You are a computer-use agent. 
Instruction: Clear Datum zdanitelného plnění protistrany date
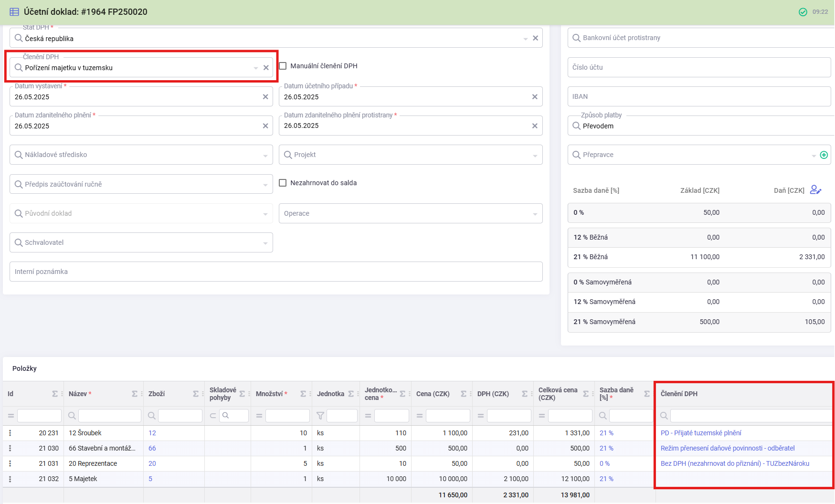535,126
